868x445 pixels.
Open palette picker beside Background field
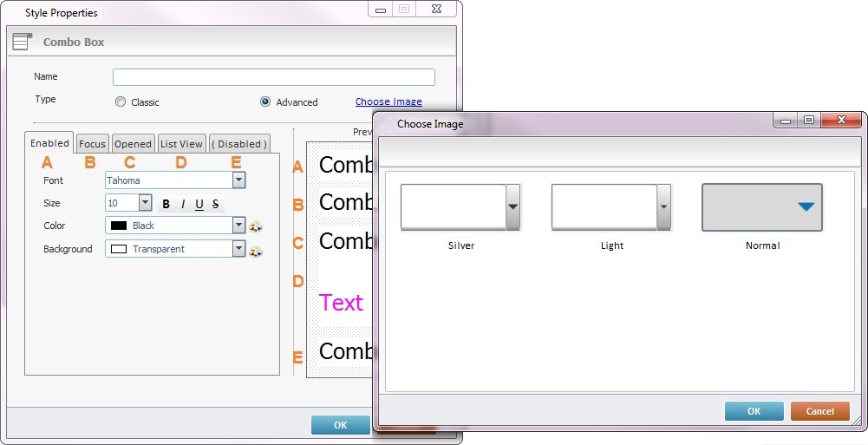click(x=255, y=252)
